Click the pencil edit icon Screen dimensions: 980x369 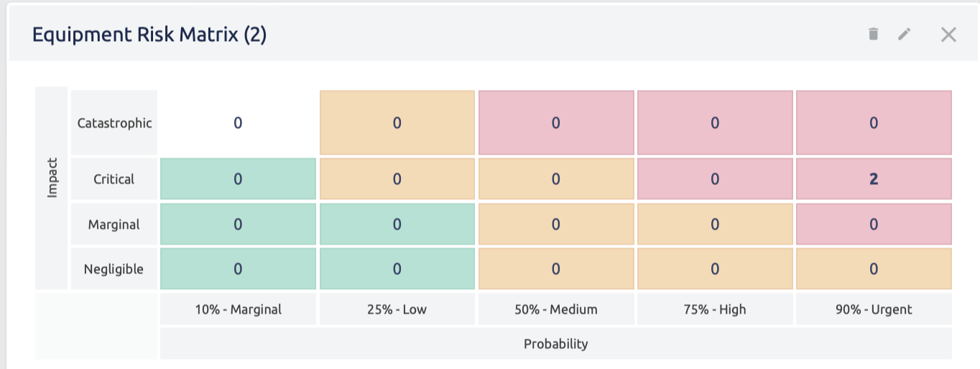(x=905, y=34)
